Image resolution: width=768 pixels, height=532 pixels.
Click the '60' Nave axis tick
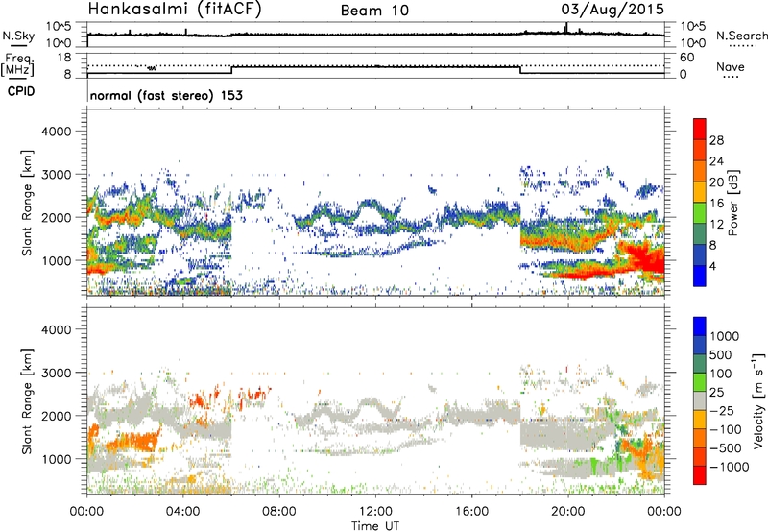tap(687, 58)
